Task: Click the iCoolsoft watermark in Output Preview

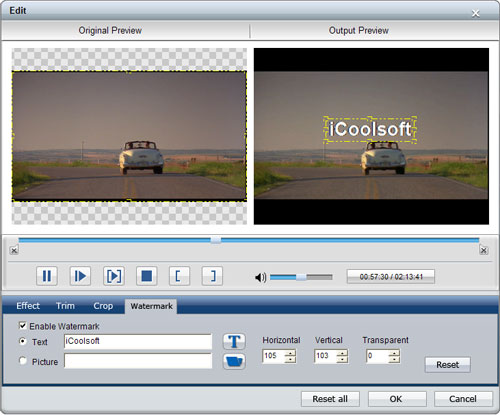Action: pos(370,129)
